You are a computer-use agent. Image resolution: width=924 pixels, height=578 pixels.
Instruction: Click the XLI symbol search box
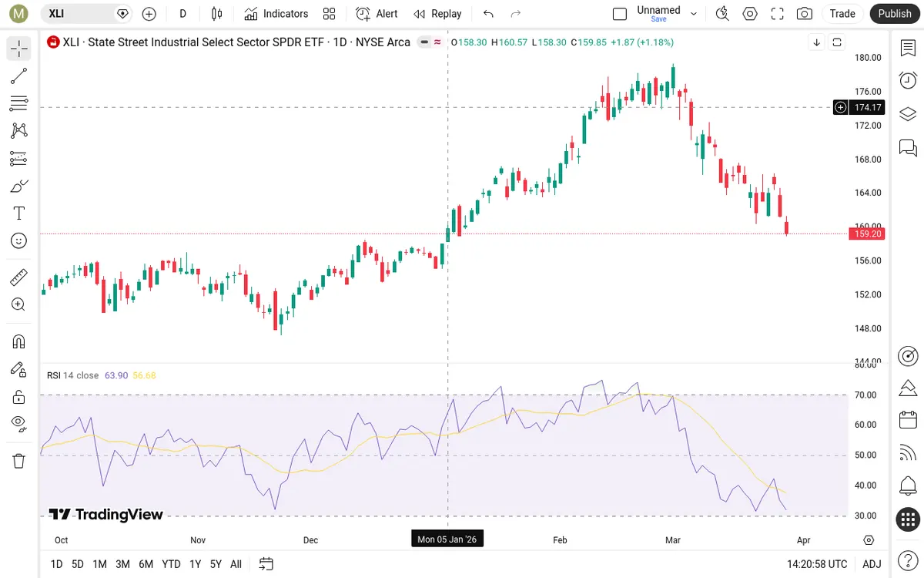(87, 14)
